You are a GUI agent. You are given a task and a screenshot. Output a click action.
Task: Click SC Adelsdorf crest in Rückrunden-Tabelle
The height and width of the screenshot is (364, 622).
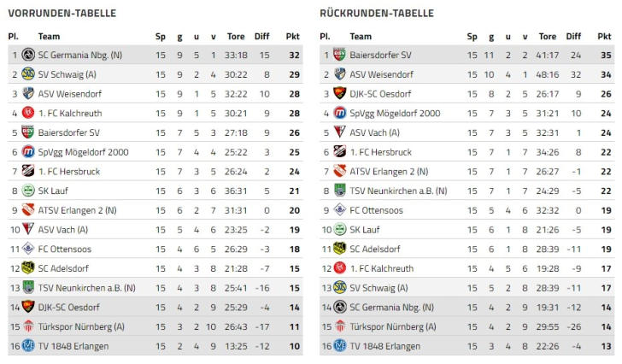coord(340,249)
